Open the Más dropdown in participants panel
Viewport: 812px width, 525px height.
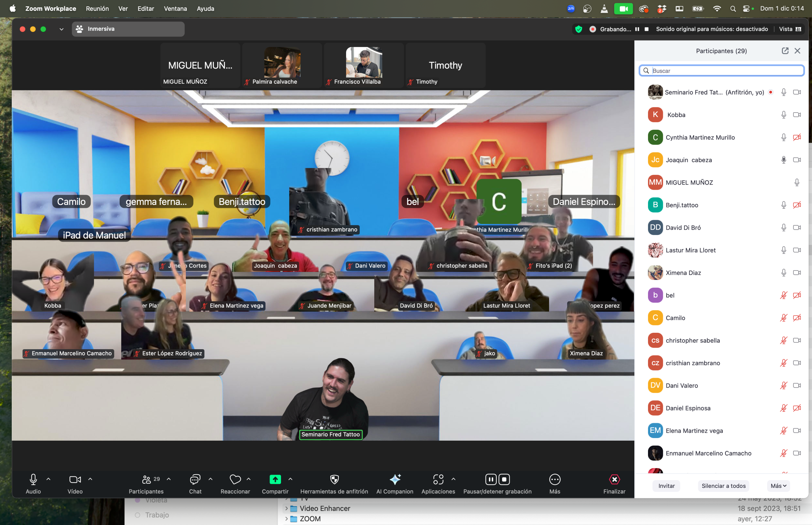[x=778, y=486]
